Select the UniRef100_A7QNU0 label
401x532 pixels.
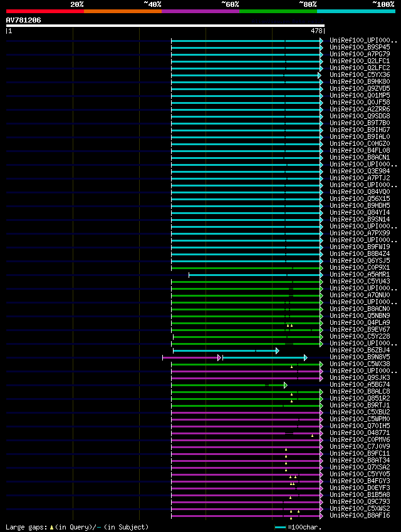click(x=360, y=295)
